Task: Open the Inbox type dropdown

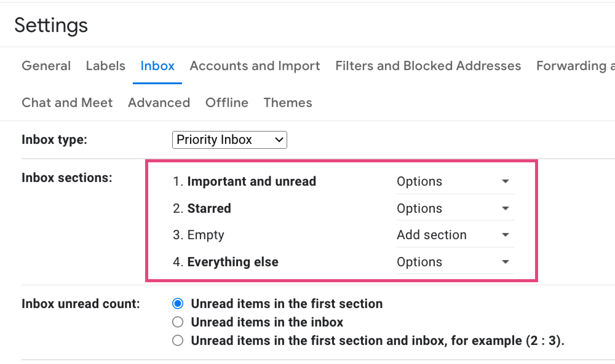Action: tap(229, 140)
